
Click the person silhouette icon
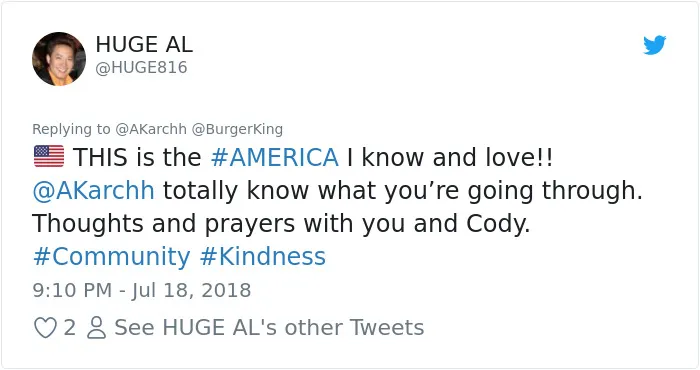(96, 328)
